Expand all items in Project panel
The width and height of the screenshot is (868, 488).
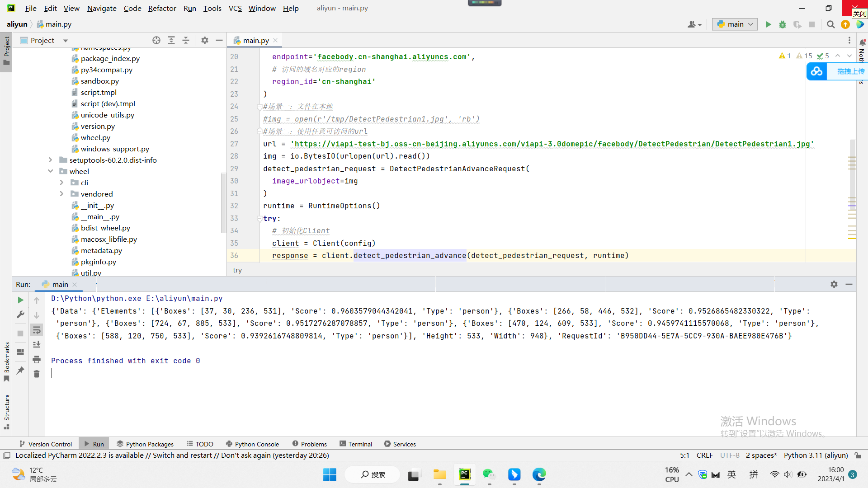point(171,40)
